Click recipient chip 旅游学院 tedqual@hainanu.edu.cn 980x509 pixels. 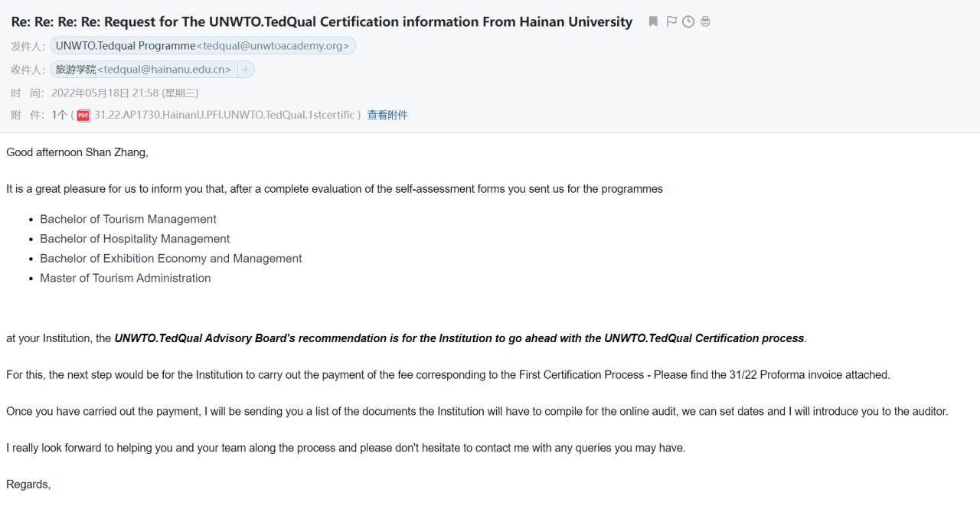[143, 70]
